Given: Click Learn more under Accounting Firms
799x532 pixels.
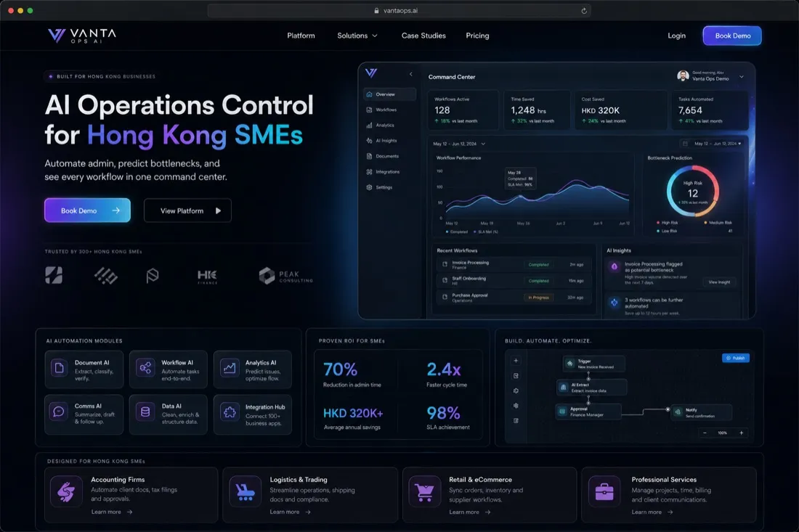Looking at the screenshot, I should coord(112,512).
